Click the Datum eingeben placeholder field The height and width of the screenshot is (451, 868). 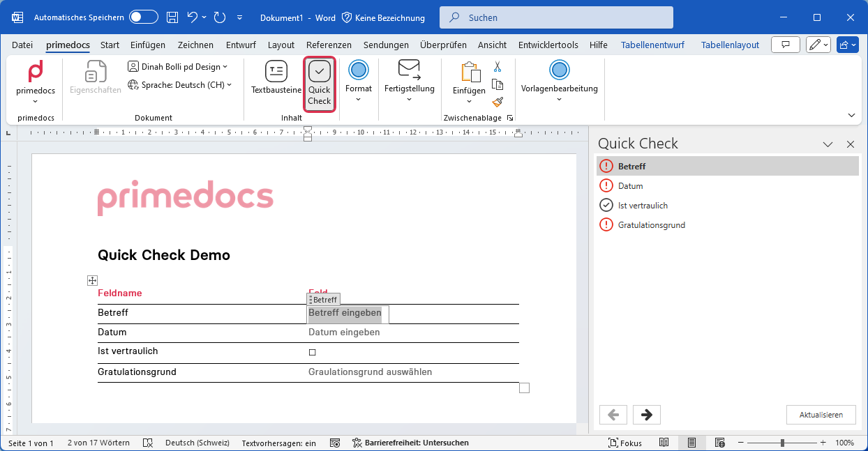coord(344,332)
